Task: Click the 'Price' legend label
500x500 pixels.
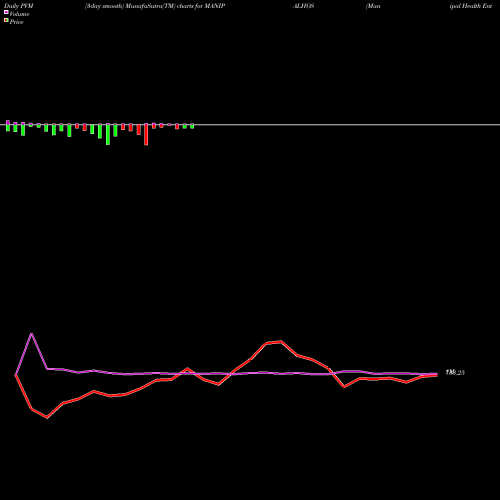Action: tap(17, 22)
